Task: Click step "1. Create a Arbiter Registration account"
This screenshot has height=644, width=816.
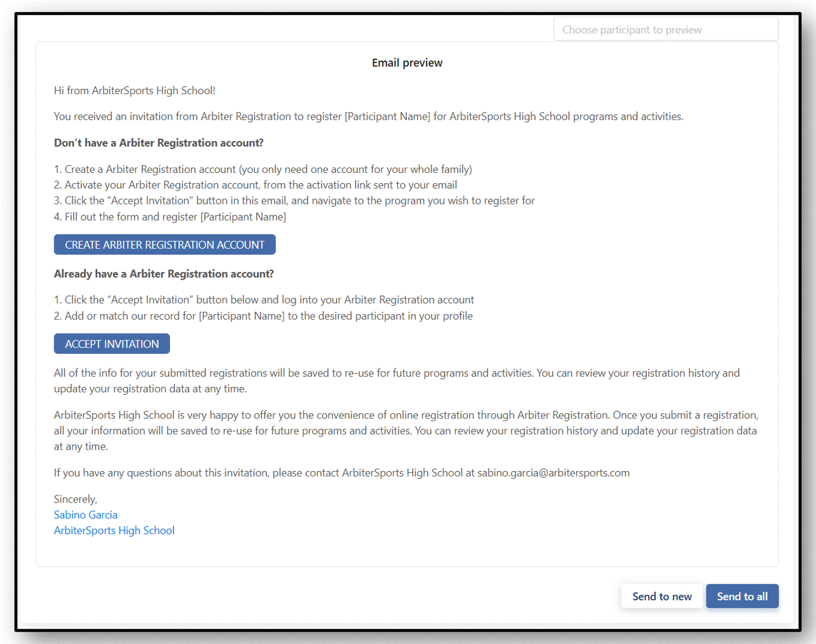Action: click(x=263, y=169)
